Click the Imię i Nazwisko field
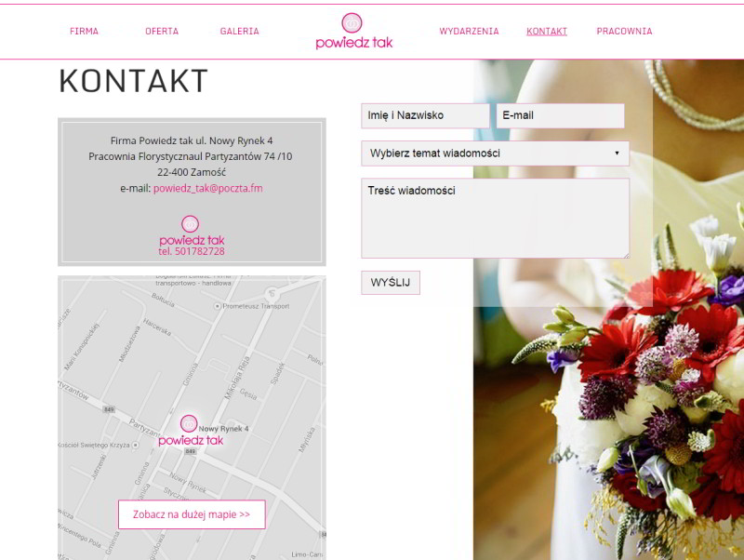 tap(425, 115)
